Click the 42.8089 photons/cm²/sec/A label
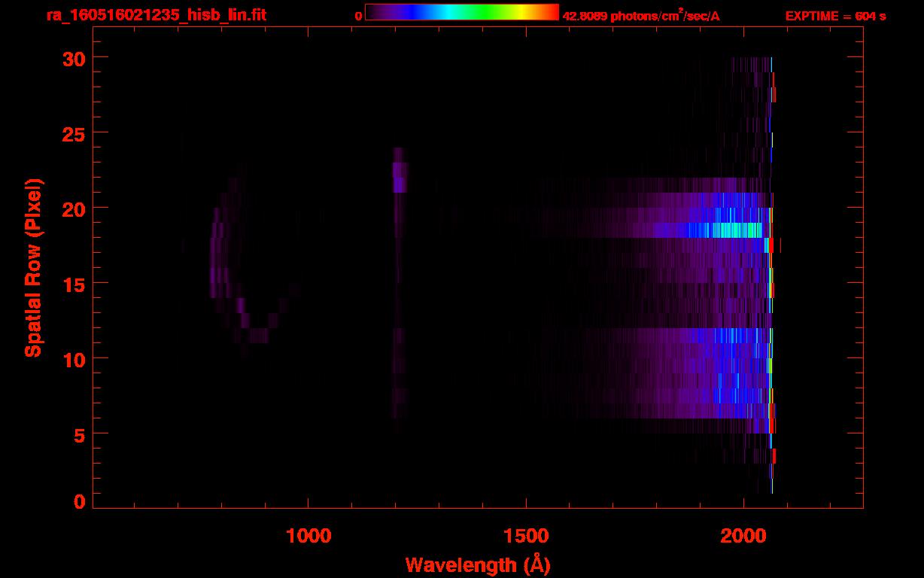The height and width of the screenshot is (578, 924). pos(641,15)
